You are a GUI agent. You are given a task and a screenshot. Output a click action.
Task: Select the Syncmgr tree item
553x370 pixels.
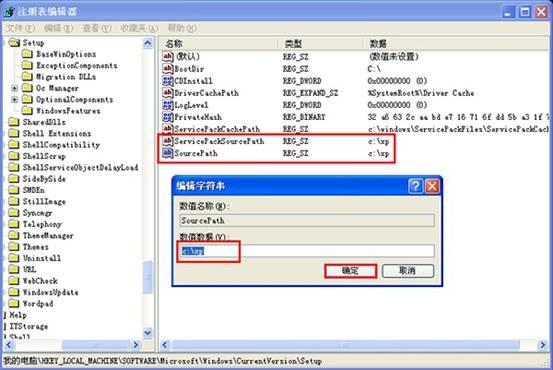(x=37, y=213)
